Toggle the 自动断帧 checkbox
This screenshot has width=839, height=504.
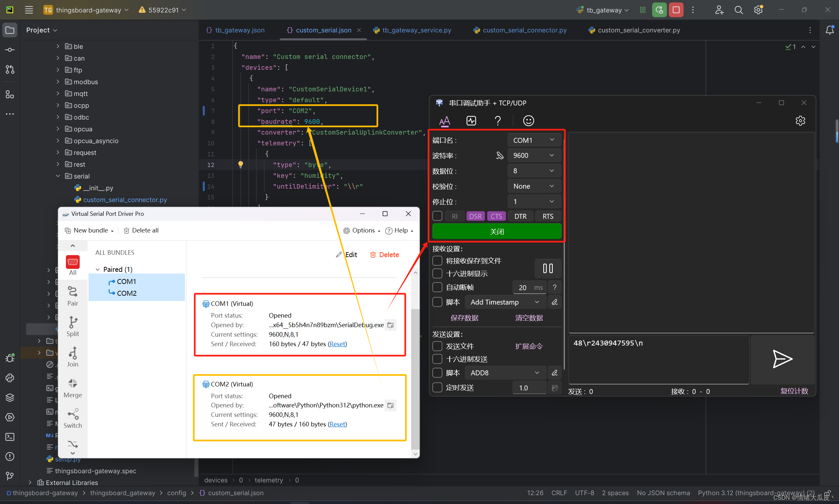(437, 287)
